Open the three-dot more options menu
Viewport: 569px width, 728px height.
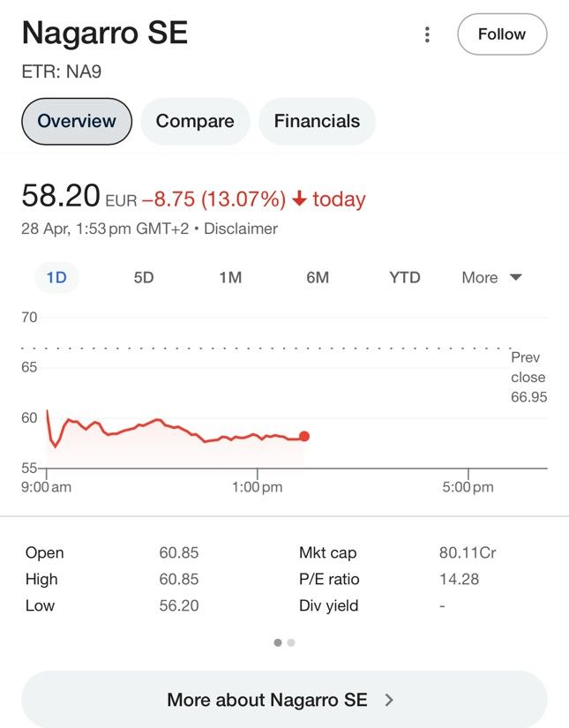427,34
